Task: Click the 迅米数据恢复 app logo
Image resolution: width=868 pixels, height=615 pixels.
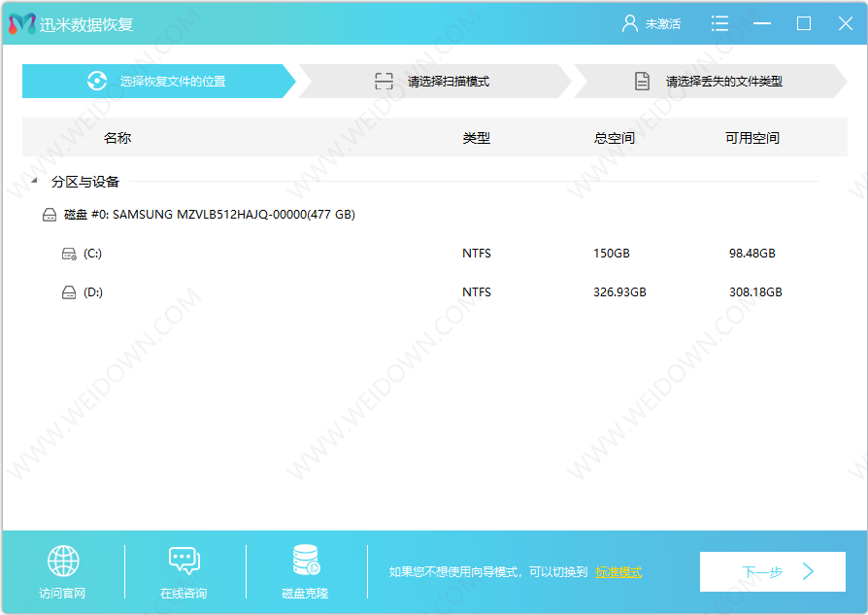Action: click(x=22, y=24)
